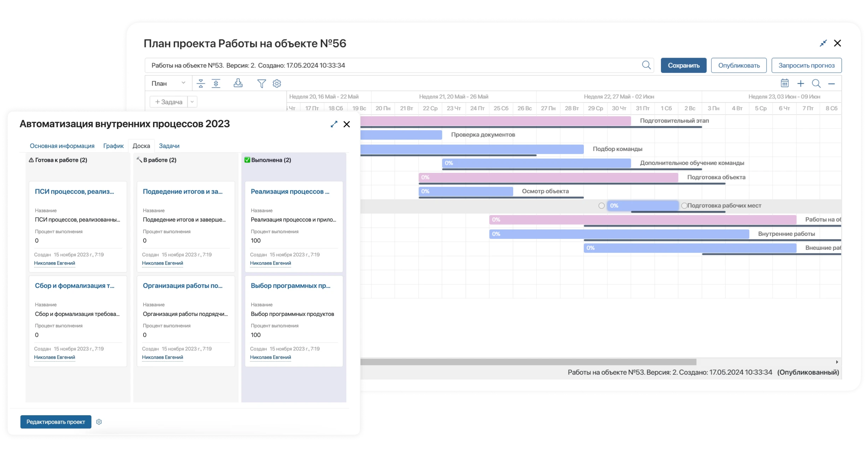Click the expand all rows icon
Screen dimensions: 868x458
pyautogui.click(x=216, y=83)
